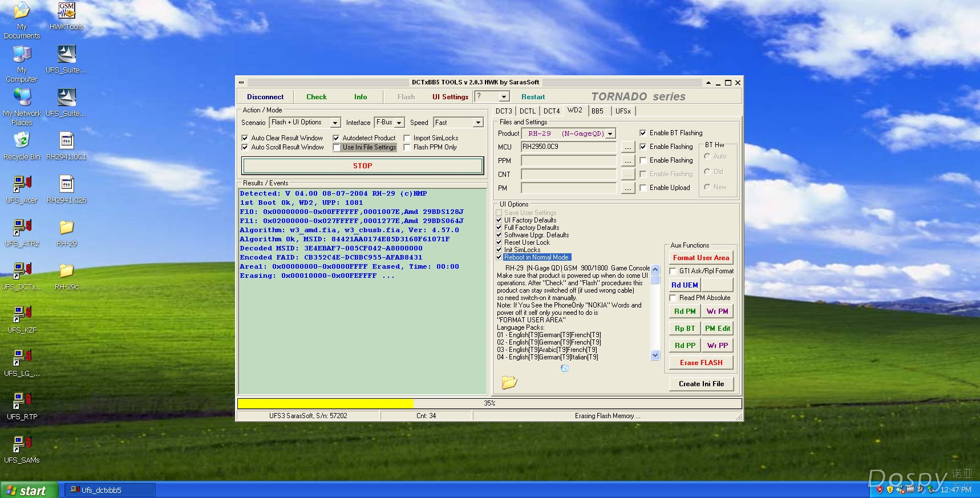The image size is (980, 498).
Task: Open the Recycle Bin icon
Action: (x=22, y=145)
